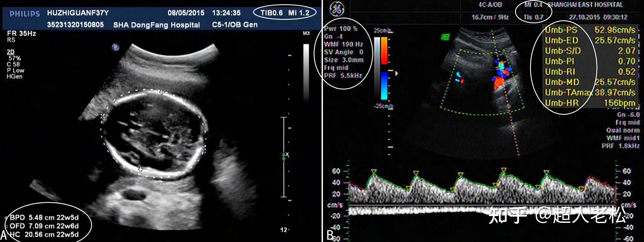Click the GE logo in panel B
644x242 pixels.
coord(337,9)
